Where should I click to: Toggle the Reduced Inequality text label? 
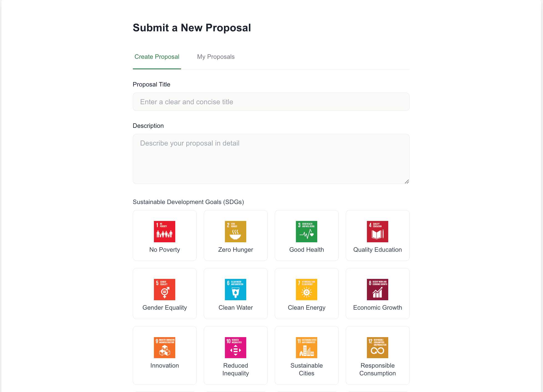(235, 369)
